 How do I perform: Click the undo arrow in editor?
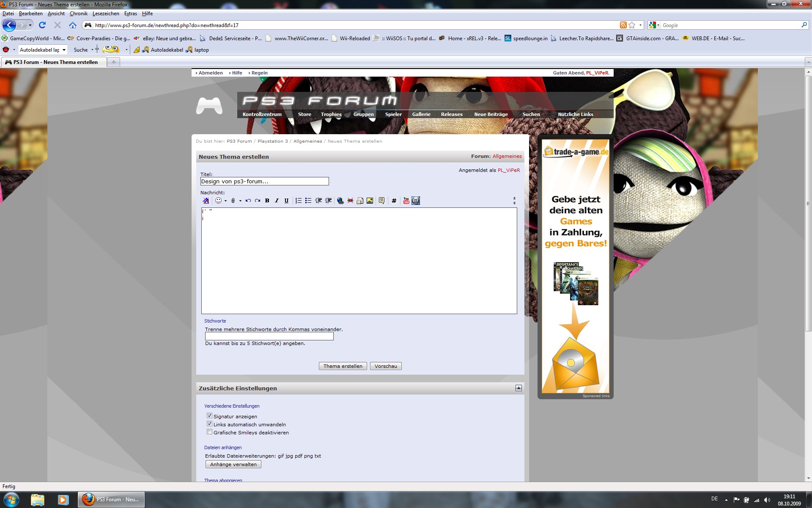pos(248,201)
